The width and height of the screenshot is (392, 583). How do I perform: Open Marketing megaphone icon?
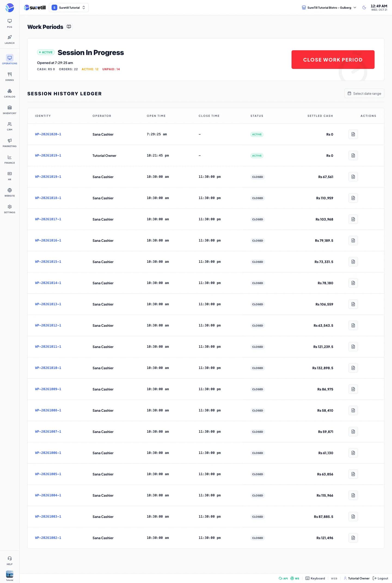pos(10,143)
